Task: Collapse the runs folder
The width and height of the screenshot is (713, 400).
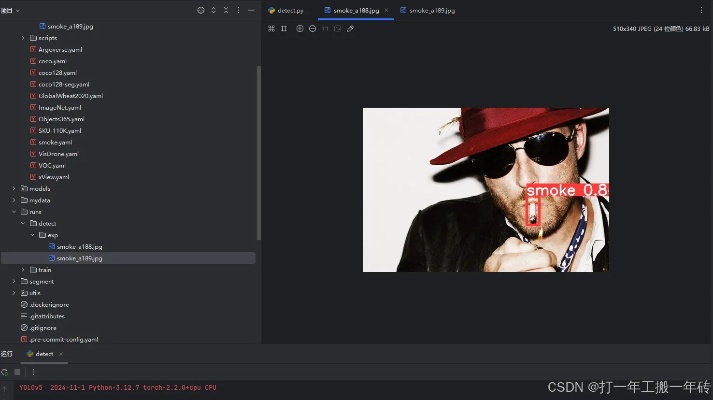Action: [x=14, y=212]
